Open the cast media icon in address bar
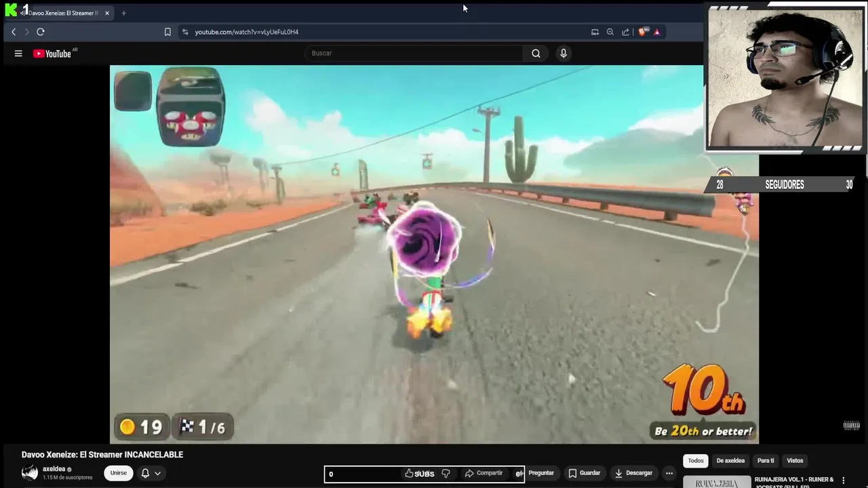 [x=595, y=32]
